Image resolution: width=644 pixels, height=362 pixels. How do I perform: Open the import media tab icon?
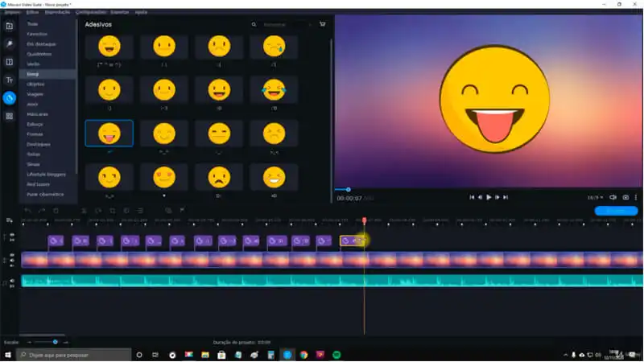pyautogui.click(x=9, y=26)
